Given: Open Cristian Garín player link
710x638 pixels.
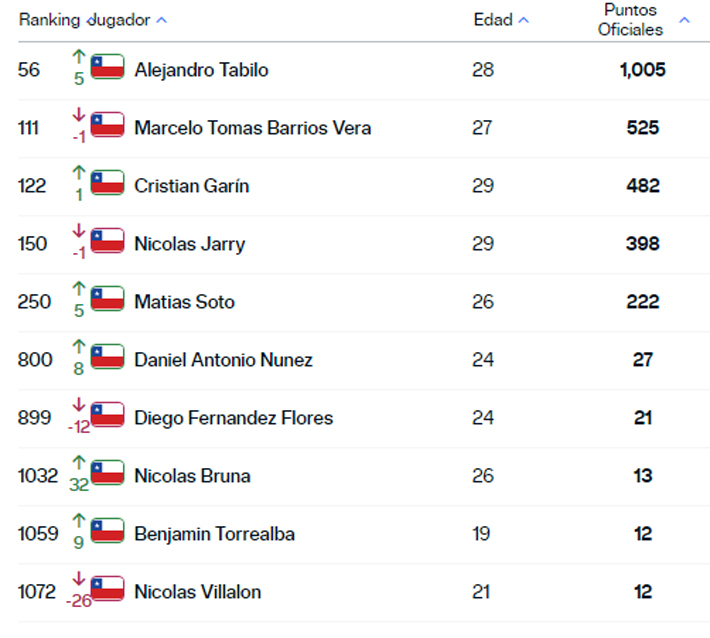Looking at the screenshot, I should click(x=192, y=186).
